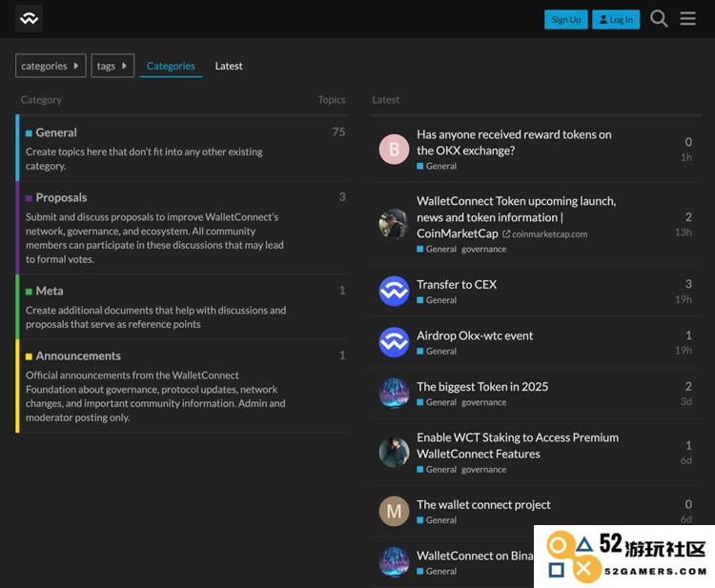Screen dimensions: 715x588
Task: Expand the categories dropdown
Action: (x=51, y=66)
